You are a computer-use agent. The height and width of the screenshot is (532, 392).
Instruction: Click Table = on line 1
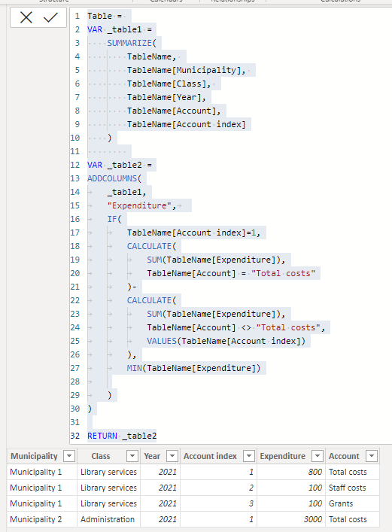105,16
